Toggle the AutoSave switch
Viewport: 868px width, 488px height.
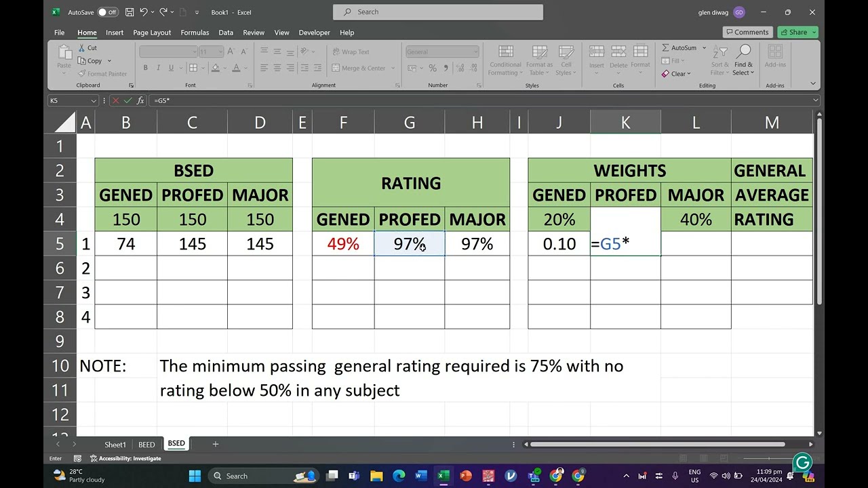tap(107, 12)
